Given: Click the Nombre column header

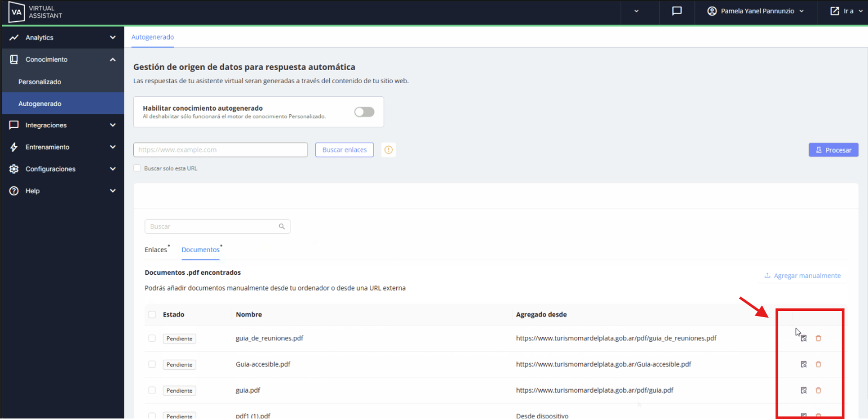Looking at the screenshot, I should pyautogui.click(x=249, y=315).
